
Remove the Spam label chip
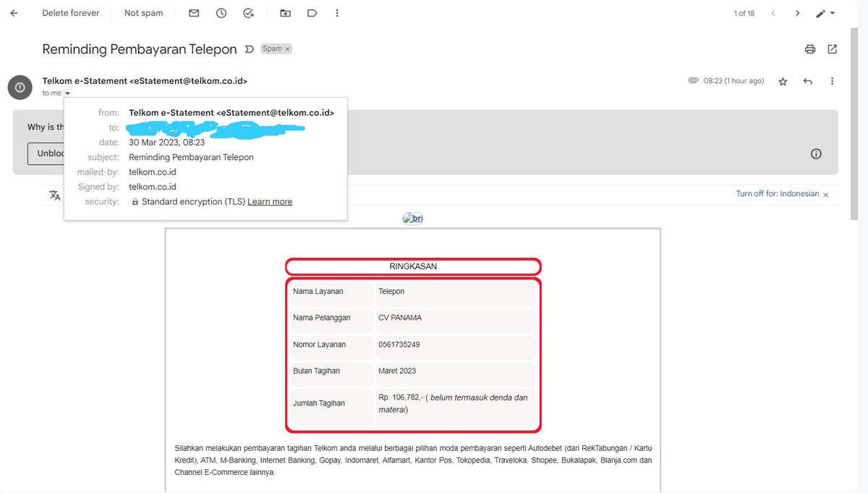pos(287,49)
